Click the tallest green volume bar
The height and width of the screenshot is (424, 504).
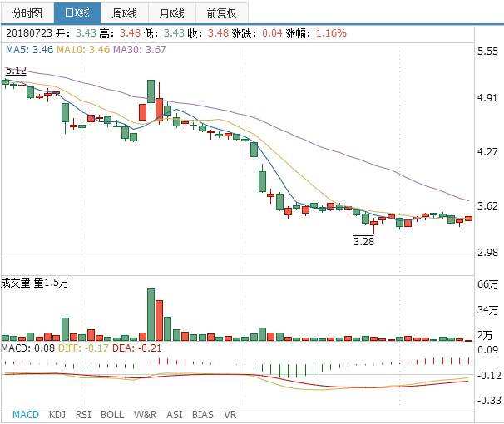[151, 314]
